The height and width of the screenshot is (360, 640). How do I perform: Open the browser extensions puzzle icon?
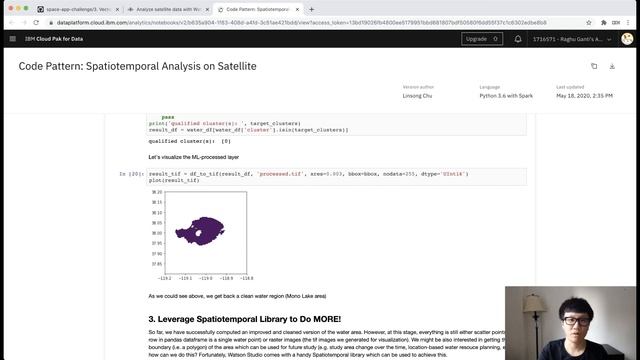pos(603,22)
